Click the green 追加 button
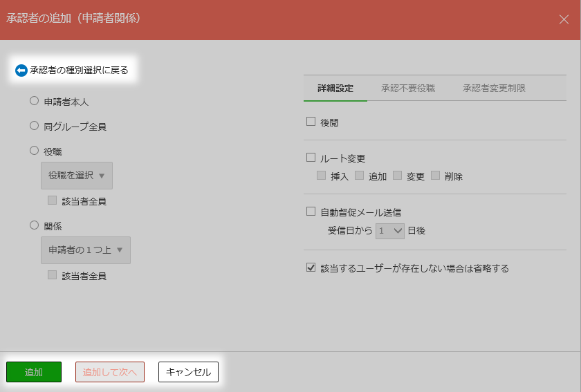Image resolution: width=581 pixels, height=392 pixels. coord(34,372)
